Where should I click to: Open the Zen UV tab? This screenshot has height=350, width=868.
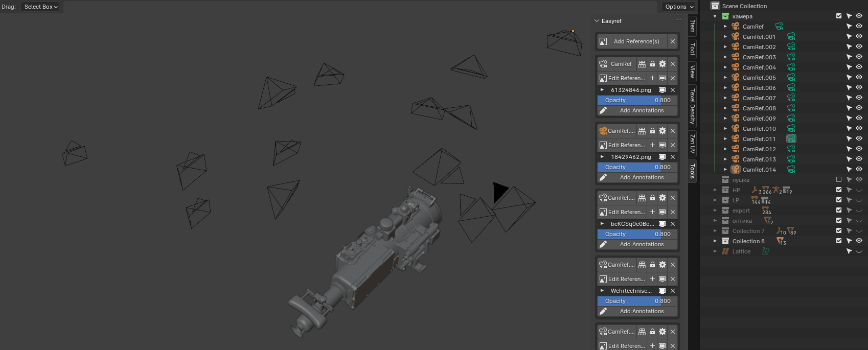[692, 144]
